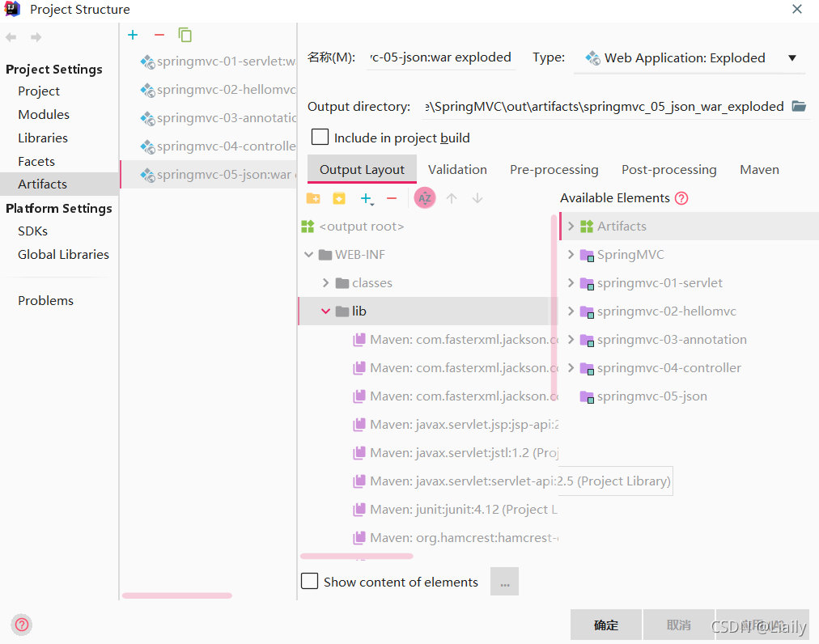The image size is (819, 644).
Task: Click the junit library icon in lib folder
Action: (x=359, y=509)
